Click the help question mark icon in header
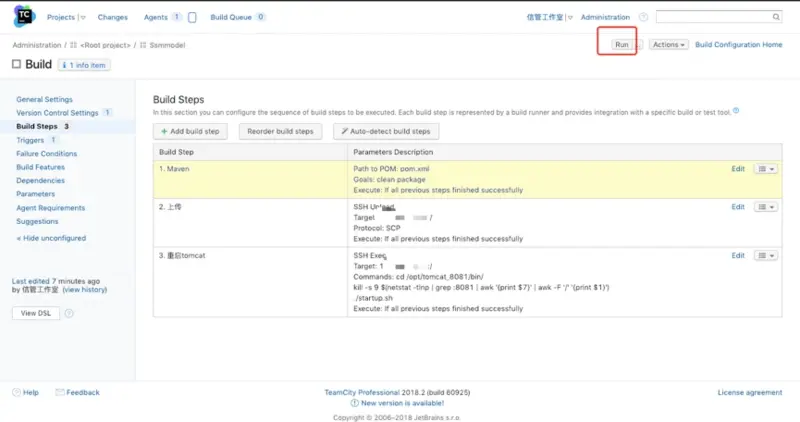Viewport: 800px width, 422px height. 643,17
